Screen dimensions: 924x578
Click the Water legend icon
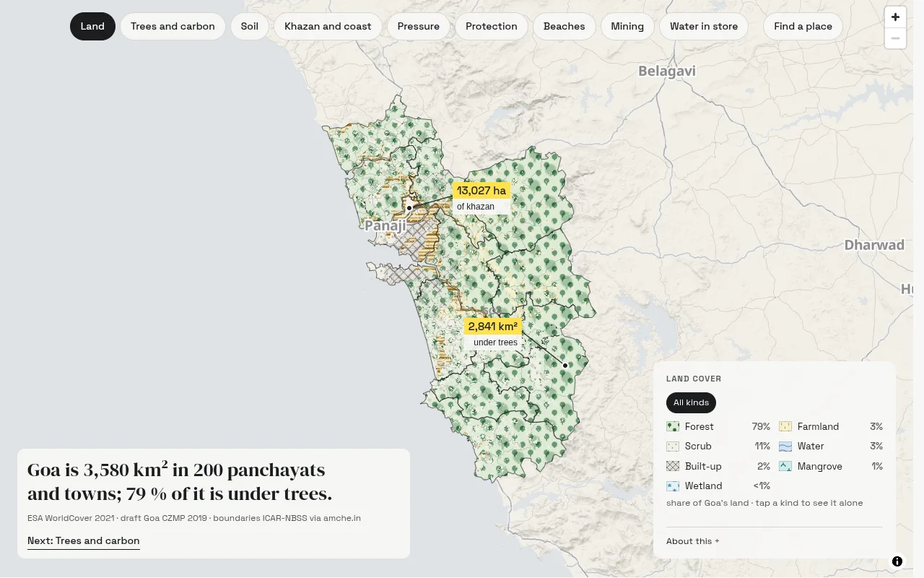(785, 447)
